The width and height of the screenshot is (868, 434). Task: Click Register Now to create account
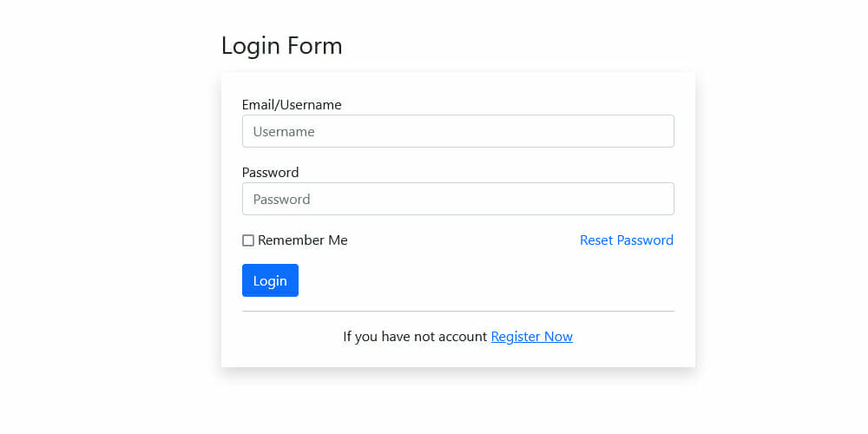tap(531, 337)
